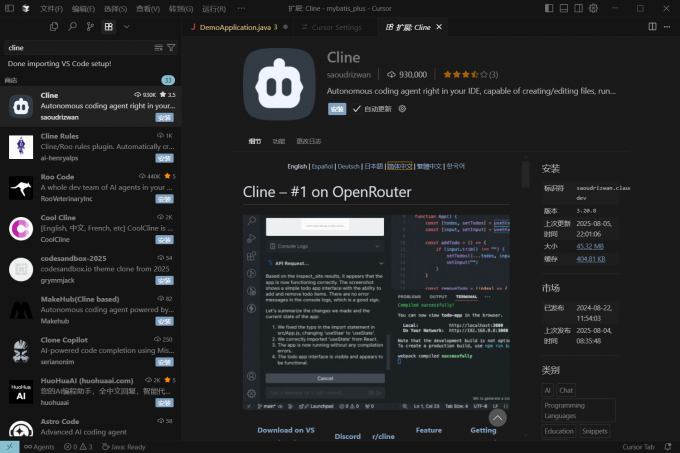Click in the extension search field

click(80, 47)
